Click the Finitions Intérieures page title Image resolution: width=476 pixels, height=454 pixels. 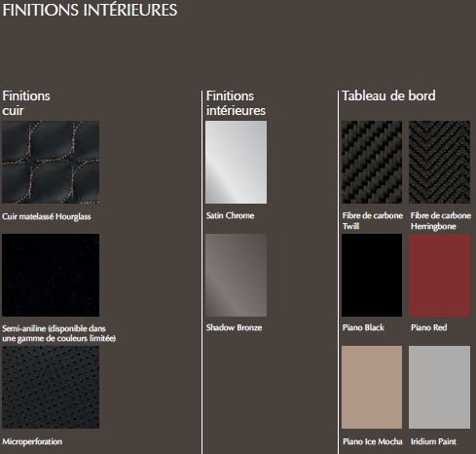90,10
